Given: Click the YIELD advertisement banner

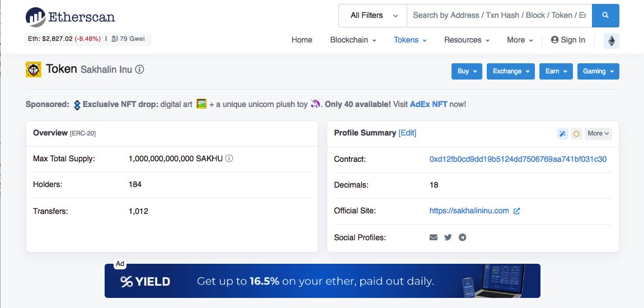Looking at the screenshot, I should point(322,281).
